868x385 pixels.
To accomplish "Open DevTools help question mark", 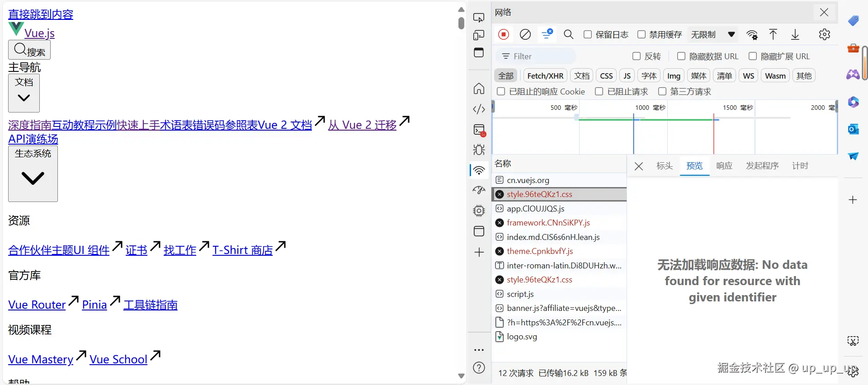I will tap(479, 368).
